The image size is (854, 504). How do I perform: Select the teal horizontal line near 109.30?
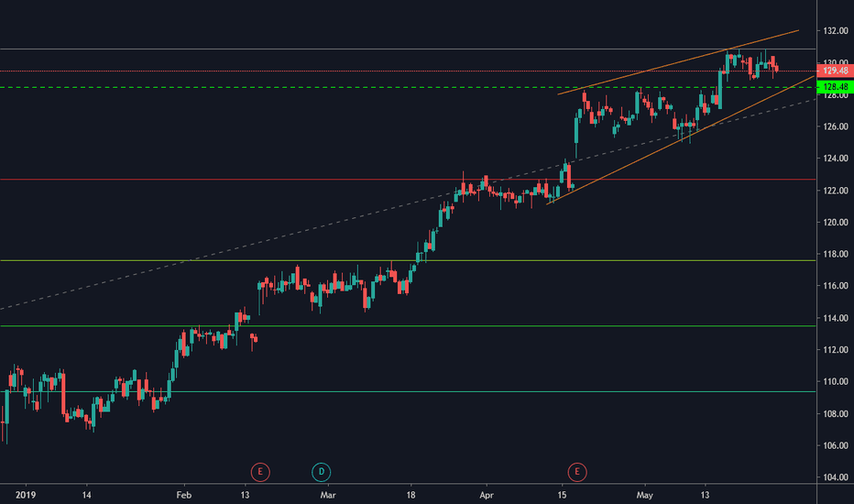click(x=408, y=392)
